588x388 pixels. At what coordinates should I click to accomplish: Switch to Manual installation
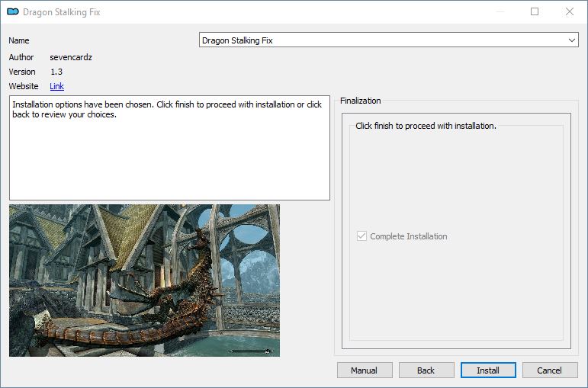(x=365, y=370)
